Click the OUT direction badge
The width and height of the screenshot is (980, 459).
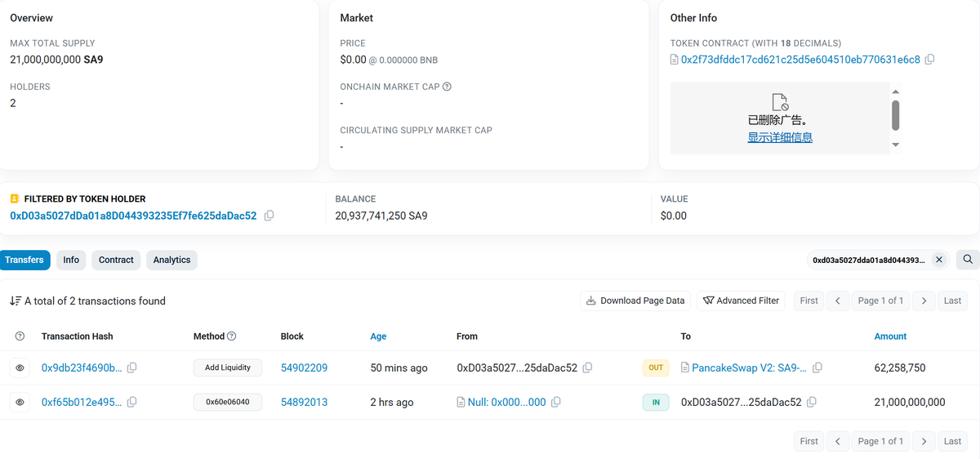656,368
